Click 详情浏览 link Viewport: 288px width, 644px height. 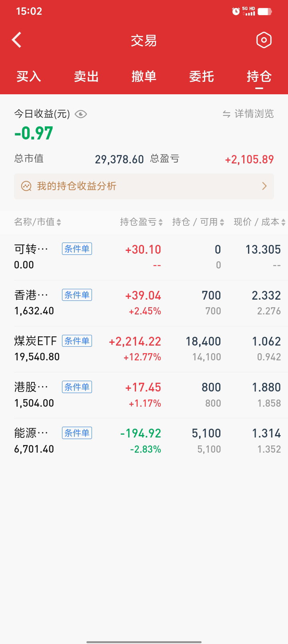(x=254, y=114)
